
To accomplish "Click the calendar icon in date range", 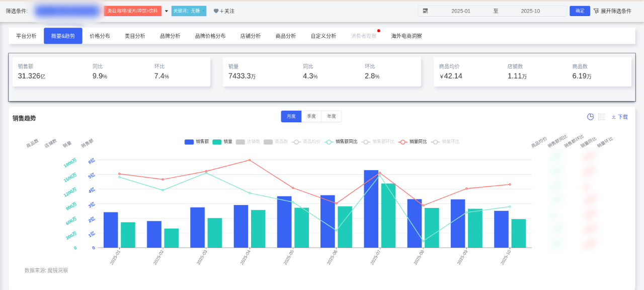I will coord(425,11).
